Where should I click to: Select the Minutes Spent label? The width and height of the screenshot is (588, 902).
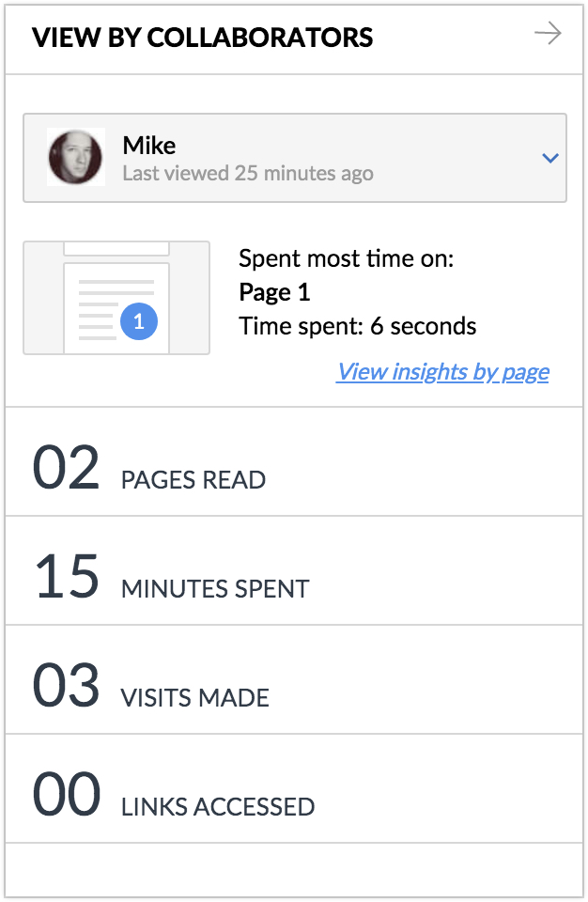click(x=215, y=589)
